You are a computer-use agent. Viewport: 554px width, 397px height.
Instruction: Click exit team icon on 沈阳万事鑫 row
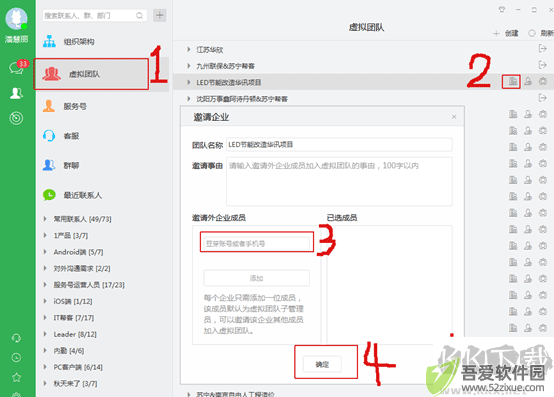coord(542,98)
